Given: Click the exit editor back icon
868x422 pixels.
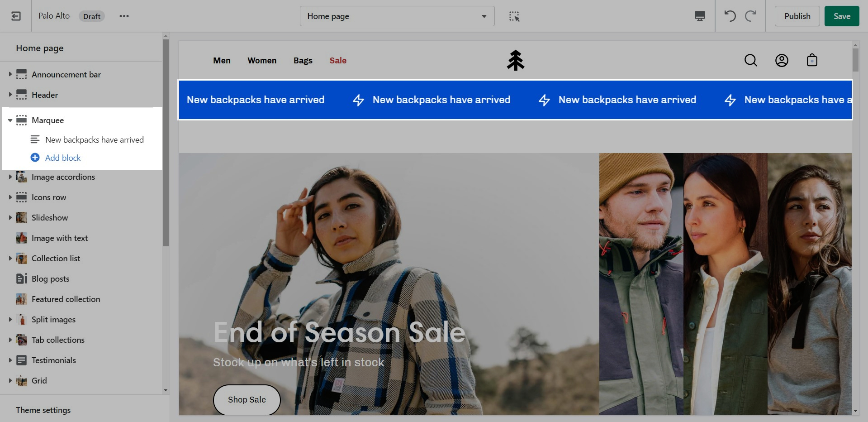Looking at the screenshot, I should point(16,16).
